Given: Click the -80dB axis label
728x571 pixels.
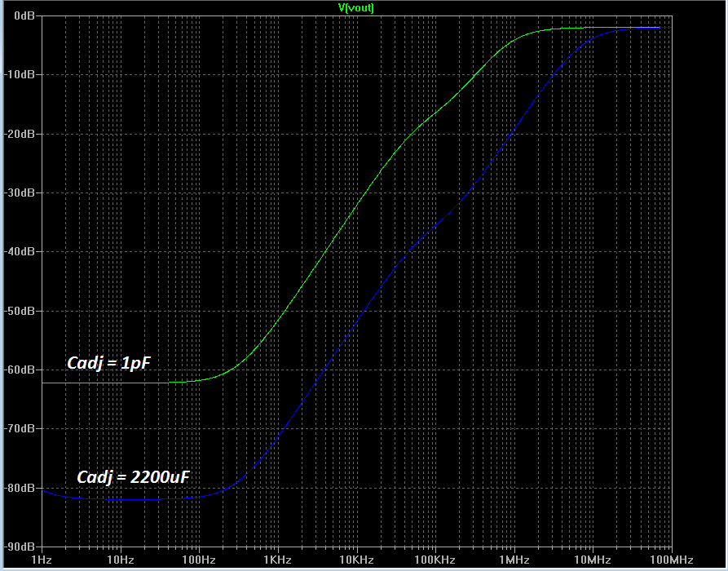Looking at the screenshot, I should [x=20, y=488].
